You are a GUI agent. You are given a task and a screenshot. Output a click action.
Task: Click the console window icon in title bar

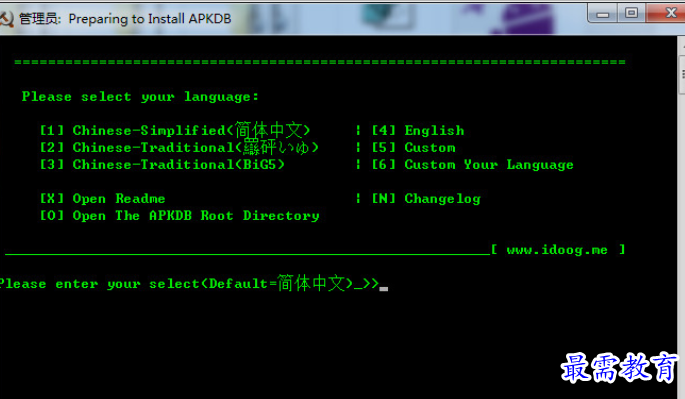click(6, 19)
